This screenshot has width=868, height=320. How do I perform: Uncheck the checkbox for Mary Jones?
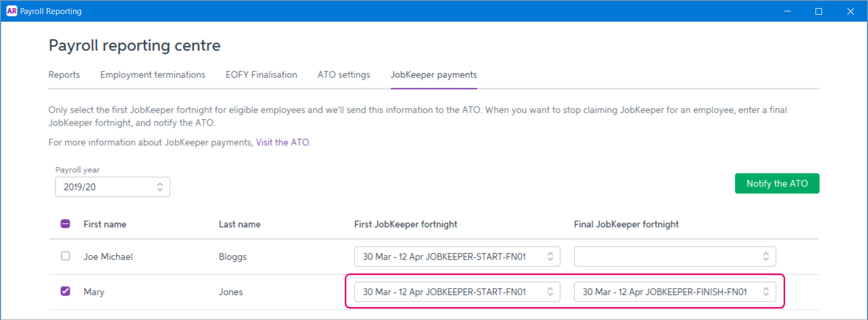tap(65, 291)
